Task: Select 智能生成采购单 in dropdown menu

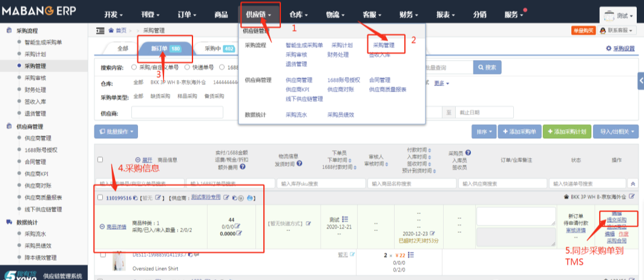Action: click(304, 45)
